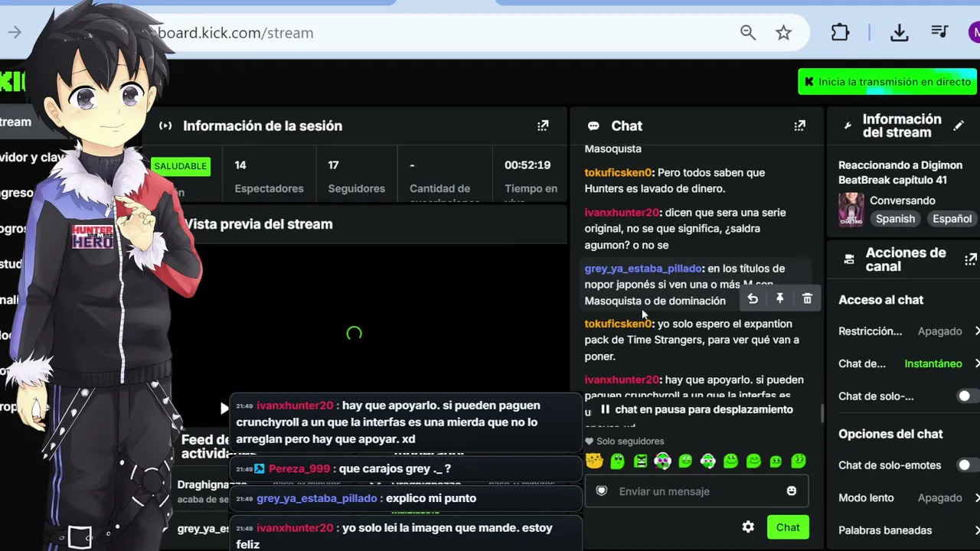Open the browser extensions puzzle icon
This screenshot has height=551, width=980.
(x=840, y=32)
